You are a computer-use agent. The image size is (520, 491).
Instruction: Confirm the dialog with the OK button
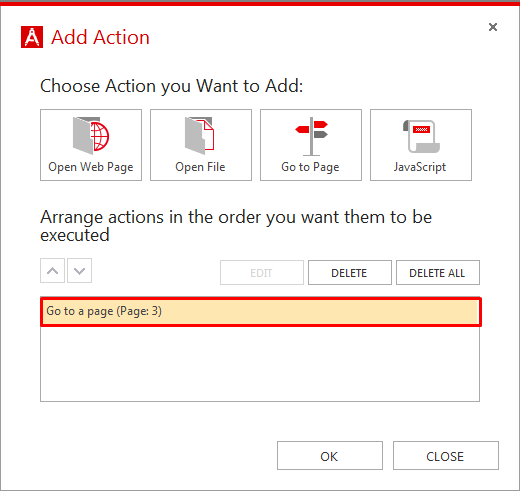[330, 456]
